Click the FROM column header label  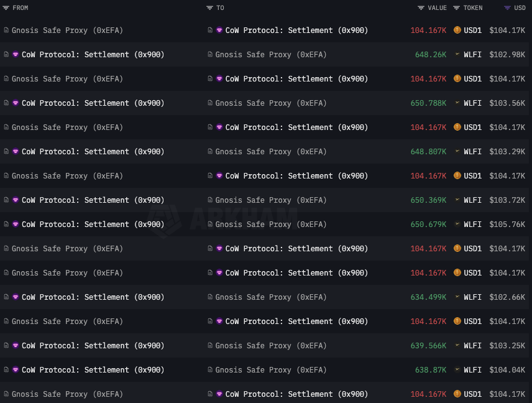pyautogui.click(x=21, y=8)
